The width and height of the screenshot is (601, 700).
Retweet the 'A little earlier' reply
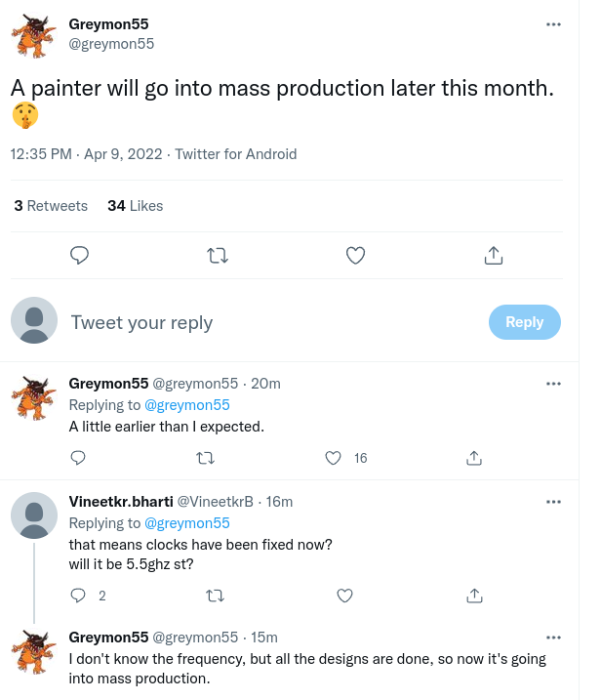click(x=205, y=457)
